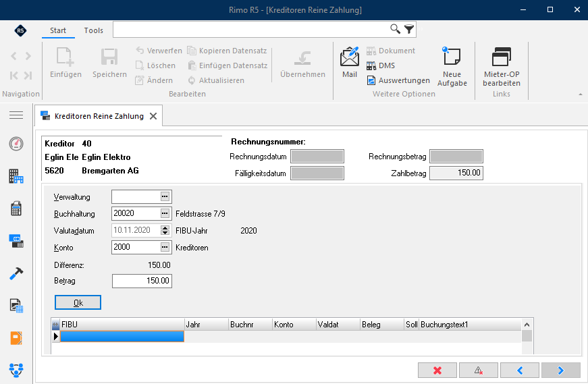Click the Einfügen ribbon button
This screenshot has width=588, height=384.
point(65,63)
